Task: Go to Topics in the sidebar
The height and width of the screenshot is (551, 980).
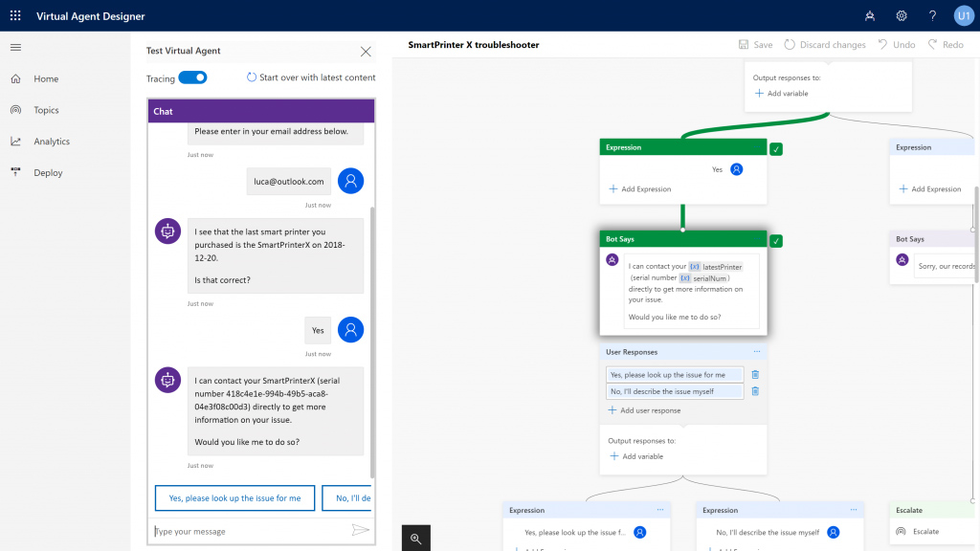Action: [x=46, y=110]
